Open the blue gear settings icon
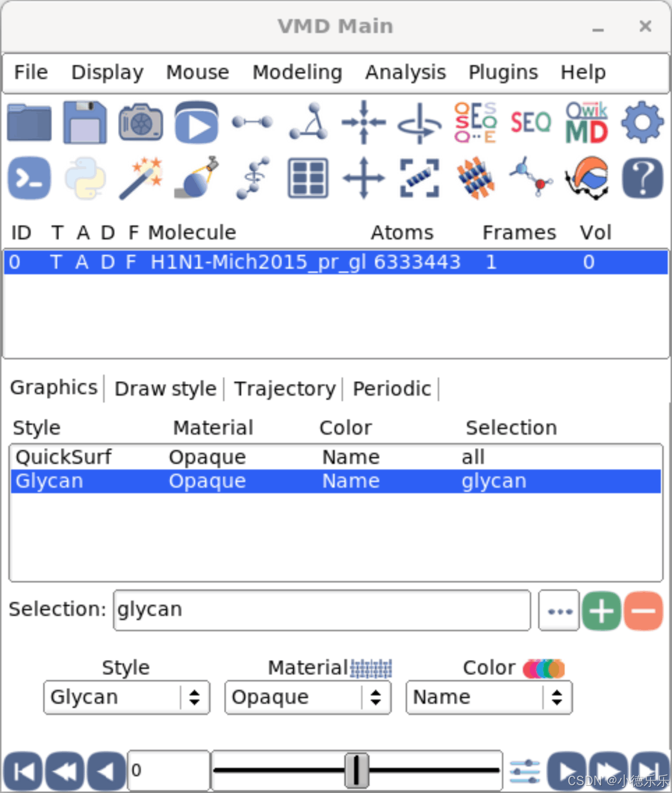This screenshot has width=672, height=793. coord(642,123)
